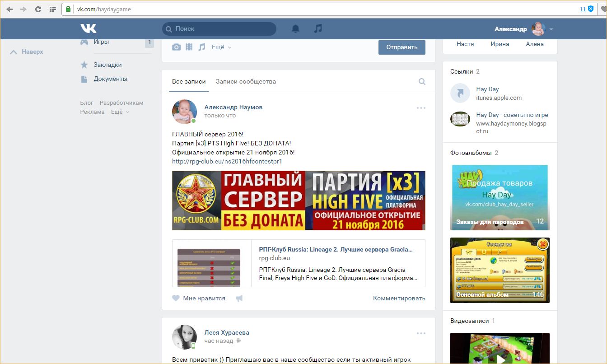Open notifications bell icon
This screenshot has width=607, height=364.
coord(295,28)
